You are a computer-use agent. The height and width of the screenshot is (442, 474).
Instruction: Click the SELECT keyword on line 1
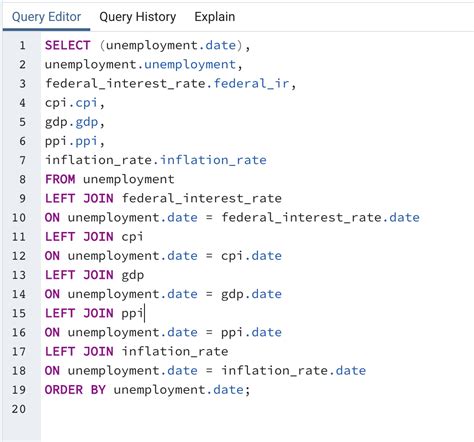(x=68, y=45)
